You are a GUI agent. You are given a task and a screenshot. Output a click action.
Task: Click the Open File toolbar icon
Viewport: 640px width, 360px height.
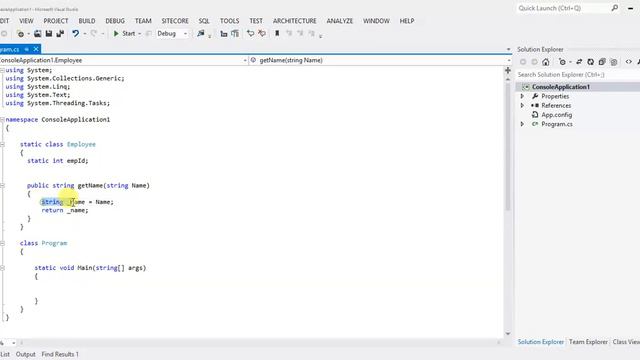point(38,33)
